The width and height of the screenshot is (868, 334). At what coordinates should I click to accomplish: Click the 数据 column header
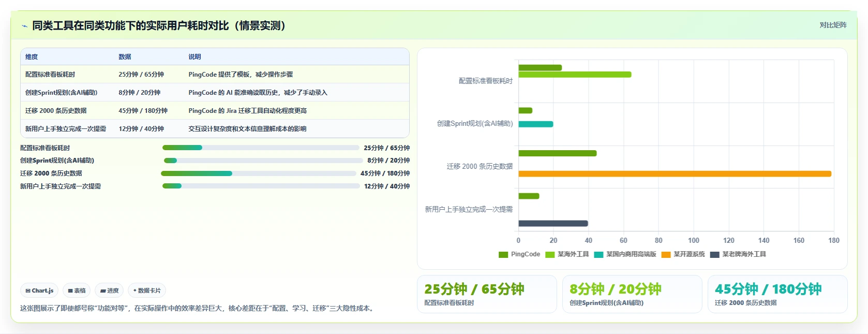tap(125, 57)
